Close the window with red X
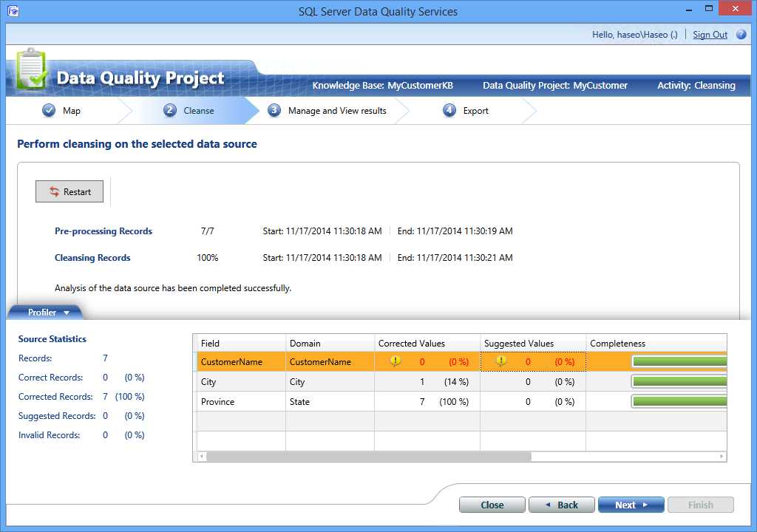 pos(736,9)
